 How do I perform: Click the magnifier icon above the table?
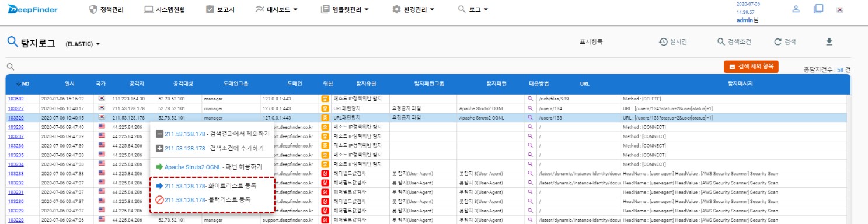click(x=10, y=66)
